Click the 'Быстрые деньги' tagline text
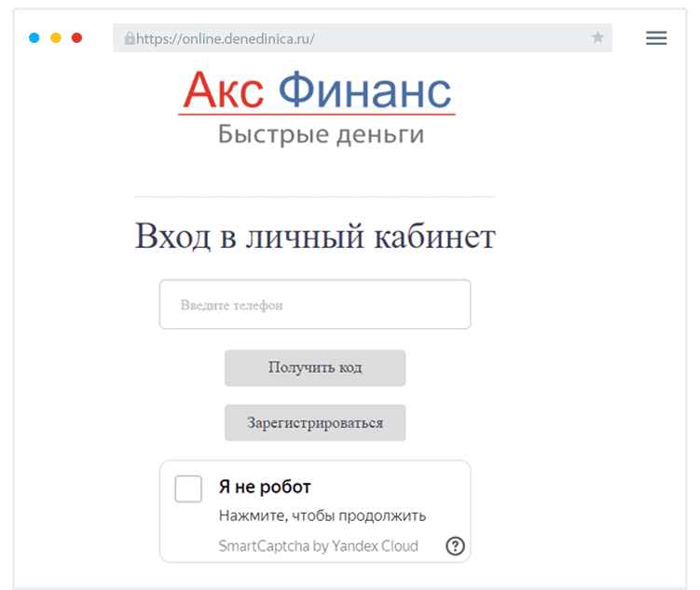This screenshot has height=590, width=700. click(x=321, y=134)
